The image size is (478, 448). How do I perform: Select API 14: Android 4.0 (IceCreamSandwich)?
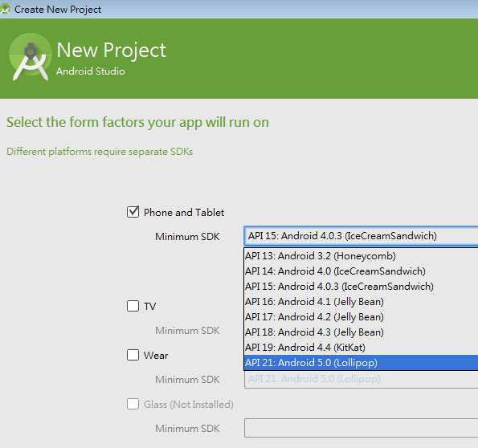pos(361,271)
